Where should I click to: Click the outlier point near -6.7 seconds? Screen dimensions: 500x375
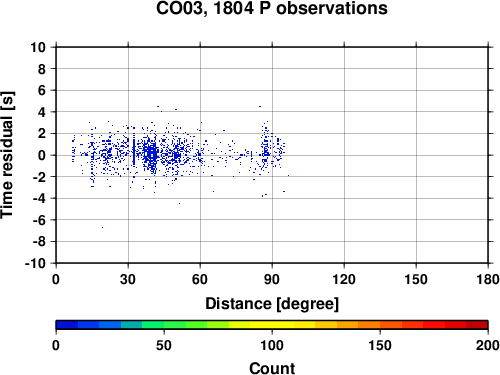point(102,227)
